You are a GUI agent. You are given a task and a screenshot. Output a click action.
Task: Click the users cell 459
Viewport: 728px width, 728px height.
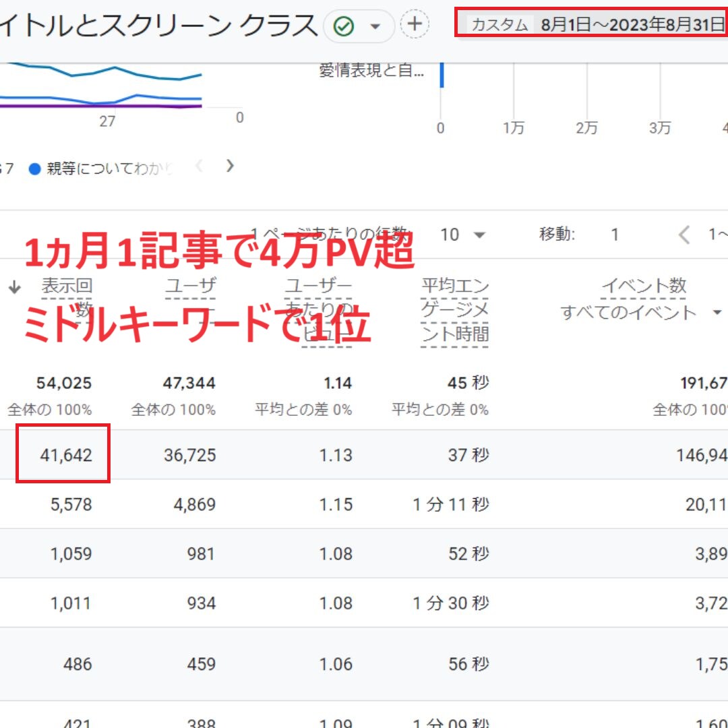[x=201, y=664]
